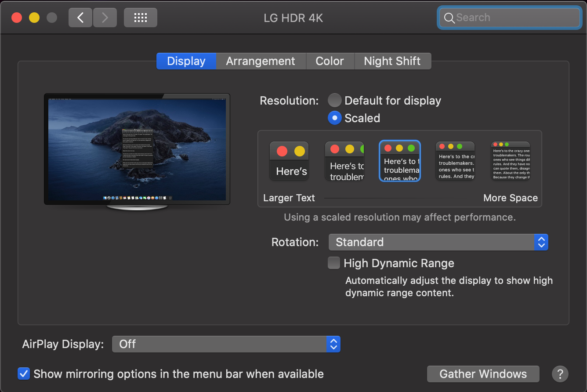Go back to previous preferences pane
Image resolution: width=587 pixels, height=392 pixels.
coord(80,18)
